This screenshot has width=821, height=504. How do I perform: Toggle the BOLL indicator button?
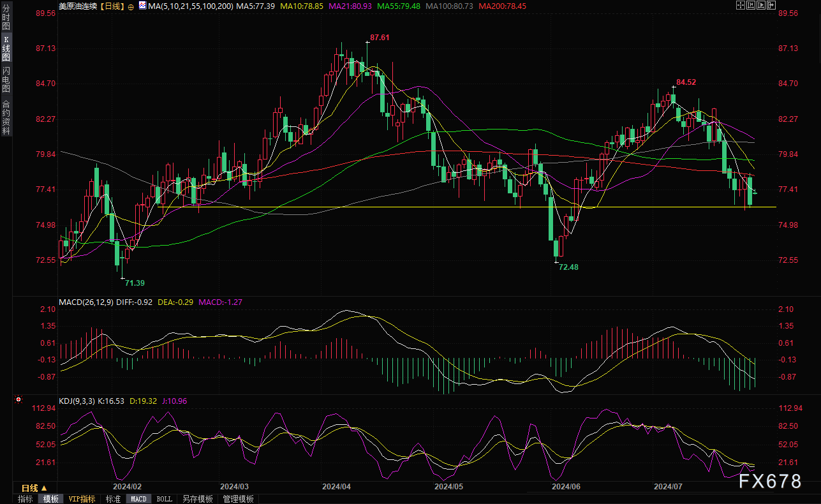(x=164, y=499)
